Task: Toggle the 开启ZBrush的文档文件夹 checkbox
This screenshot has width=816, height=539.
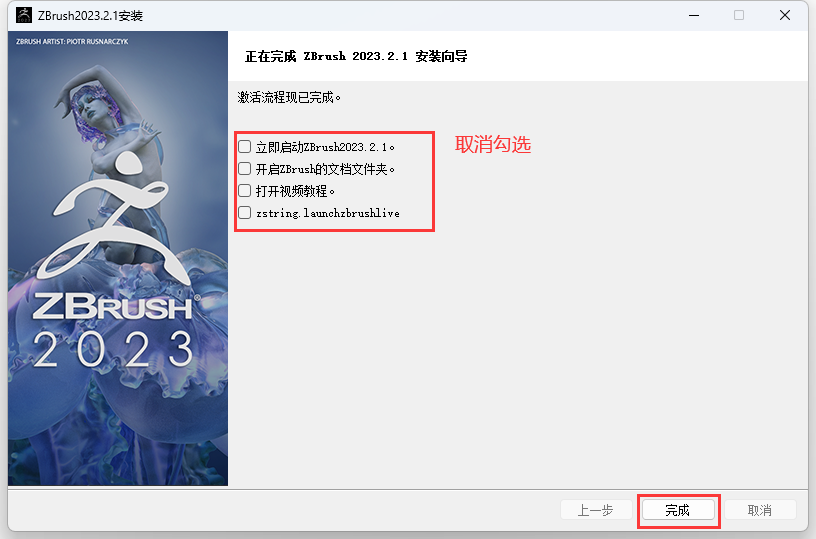Action: pyautogui.click(x=245, y=169)
